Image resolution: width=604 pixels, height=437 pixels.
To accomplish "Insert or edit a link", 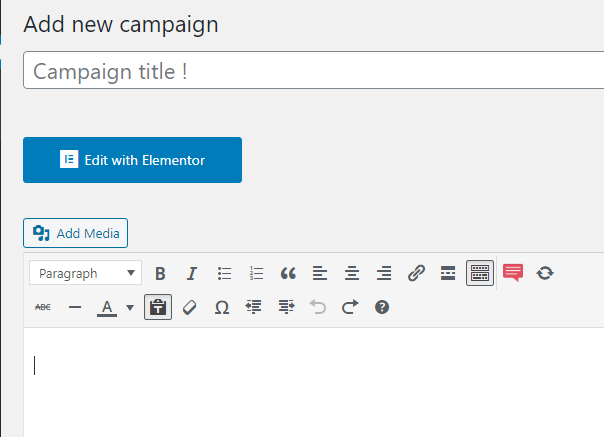I will click(x=416, y=273).
